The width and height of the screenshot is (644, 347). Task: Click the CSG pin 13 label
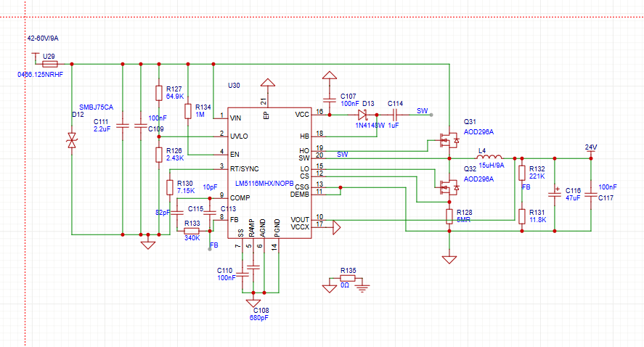302,187
